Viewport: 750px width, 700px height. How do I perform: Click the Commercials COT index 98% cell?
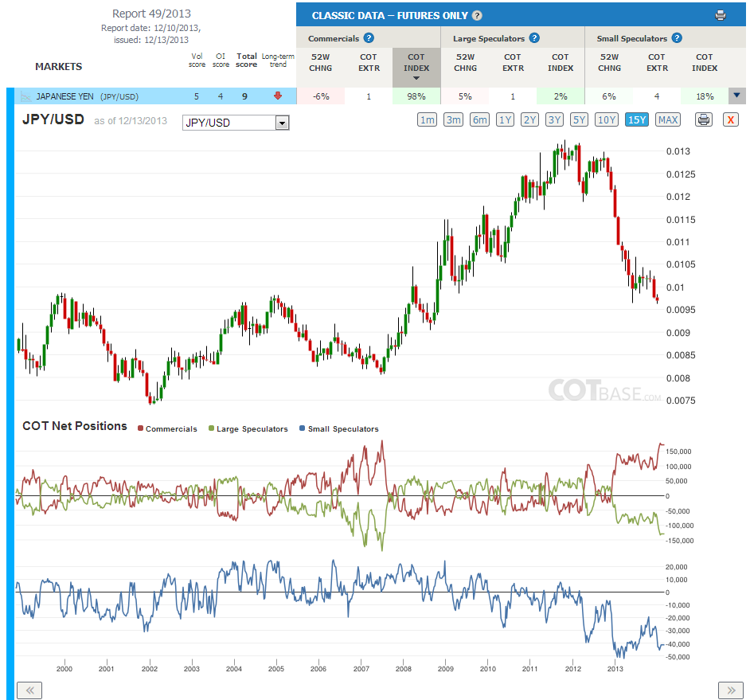point(416,96)
